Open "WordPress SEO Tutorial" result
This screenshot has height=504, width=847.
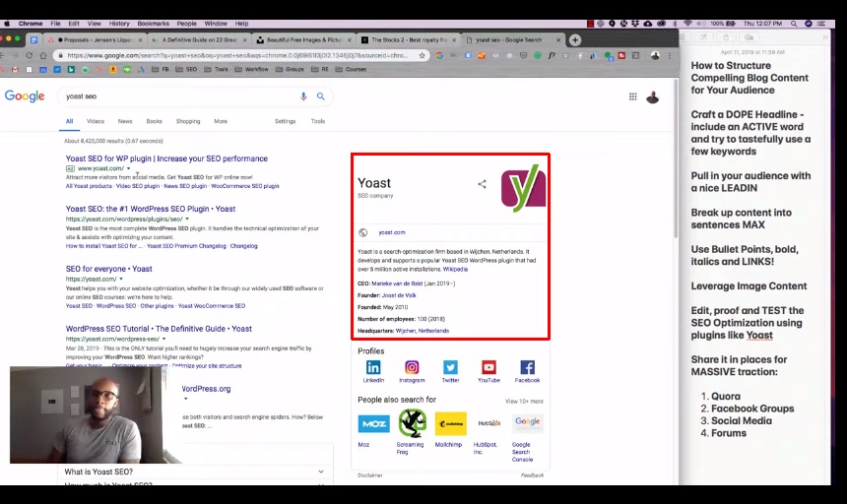pos(159,329)
